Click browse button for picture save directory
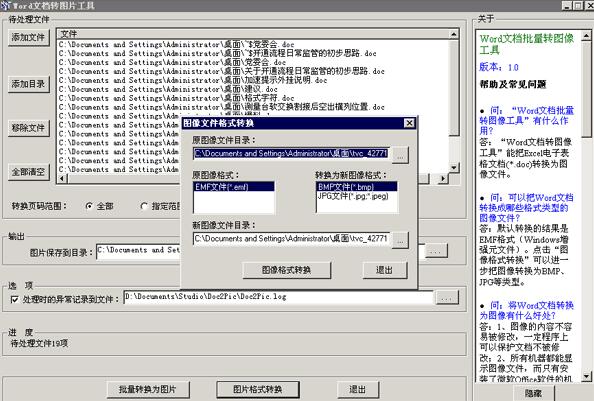This screenshot has width=594, height=401. (436, 251)
